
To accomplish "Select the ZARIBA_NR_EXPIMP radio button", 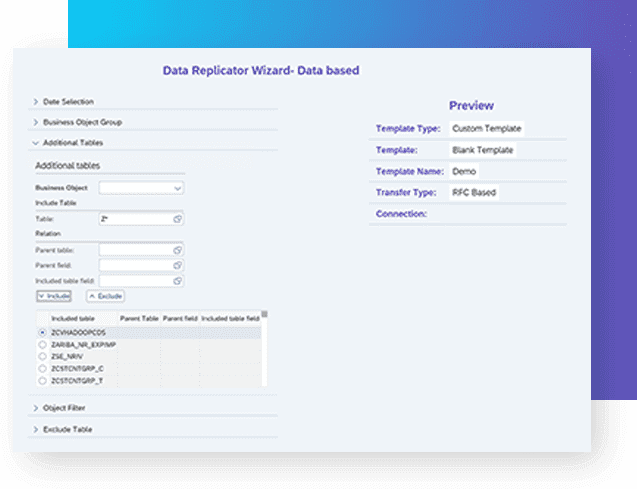I will click(x=42, y=344).
